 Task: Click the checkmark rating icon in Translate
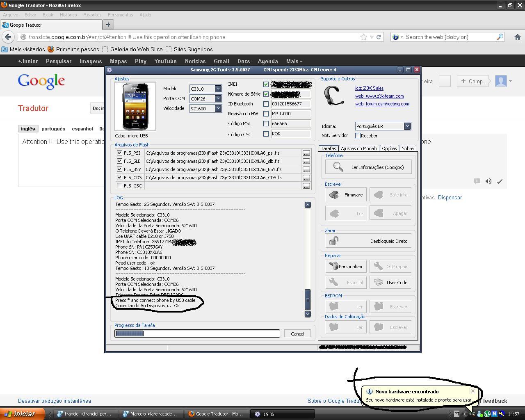[500, 181]
